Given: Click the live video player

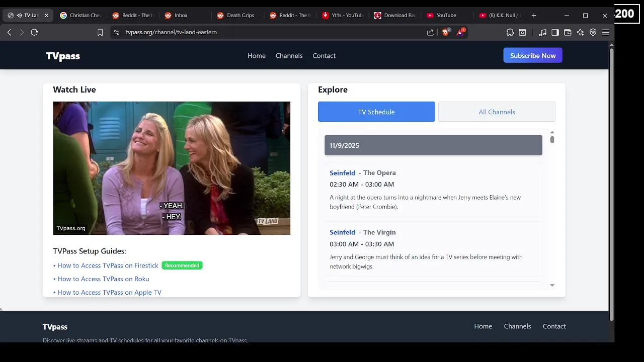Looking at the screenshot, I should (172, 168).
